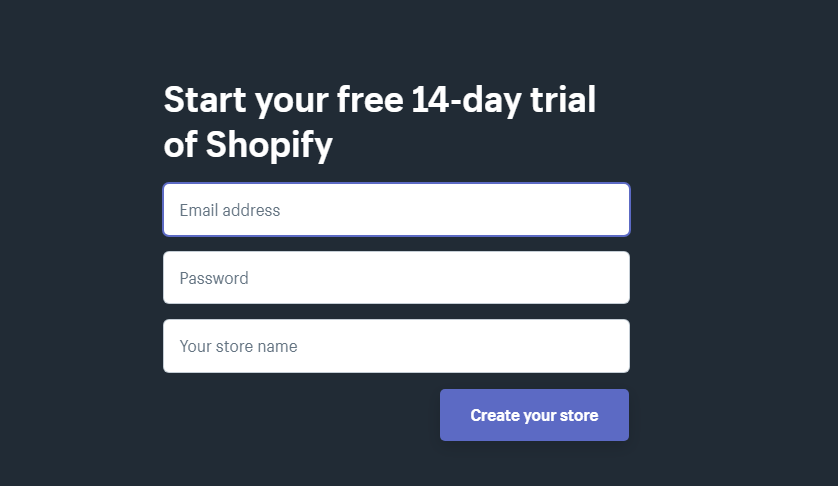Click the 'of Shopify' heading line
838x486 pixels.
click(x=248, y=146)
